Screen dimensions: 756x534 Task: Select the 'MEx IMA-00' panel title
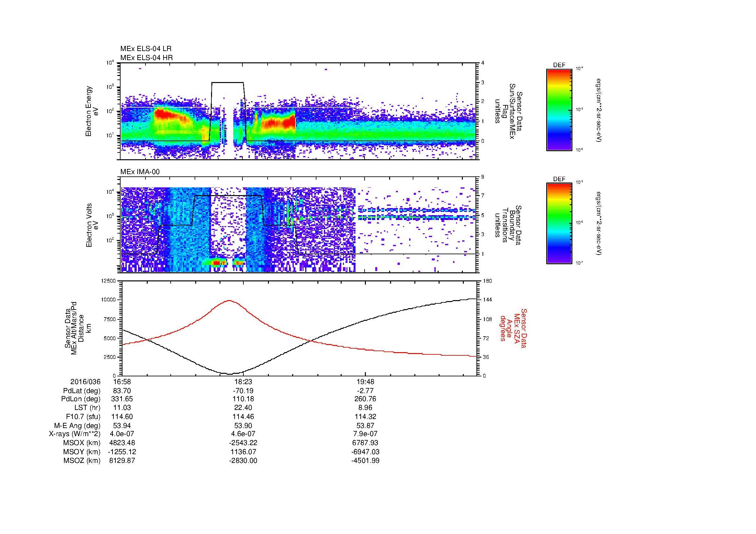[x=140, y=172]
